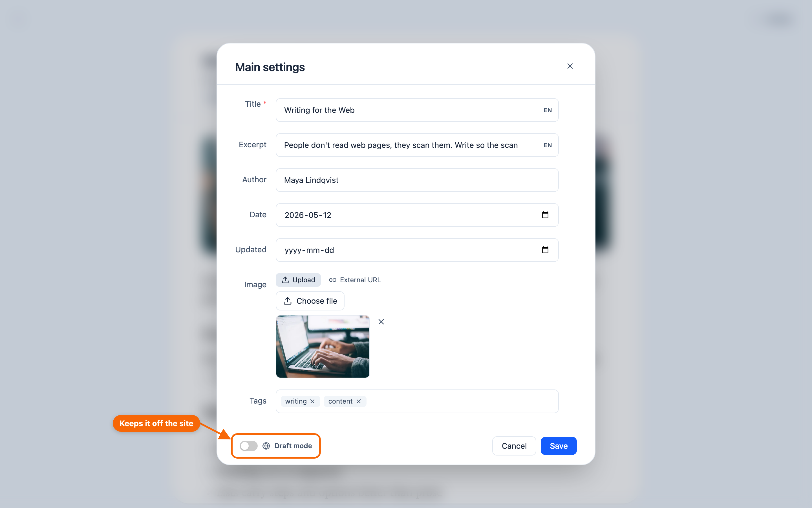Edit the Author field Maya Lindqvist
The image size is (812, 508).
click(417, 180)
